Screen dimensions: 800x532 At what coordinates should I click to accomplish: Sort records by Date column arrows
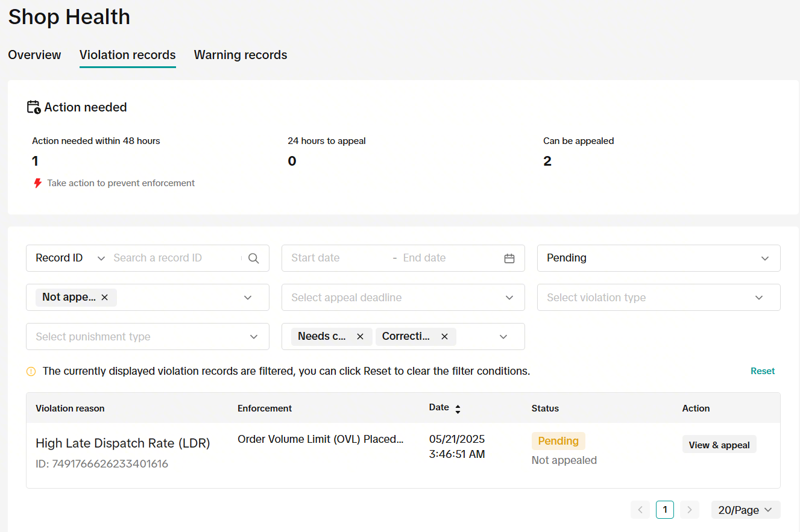[x=458, y=409]
